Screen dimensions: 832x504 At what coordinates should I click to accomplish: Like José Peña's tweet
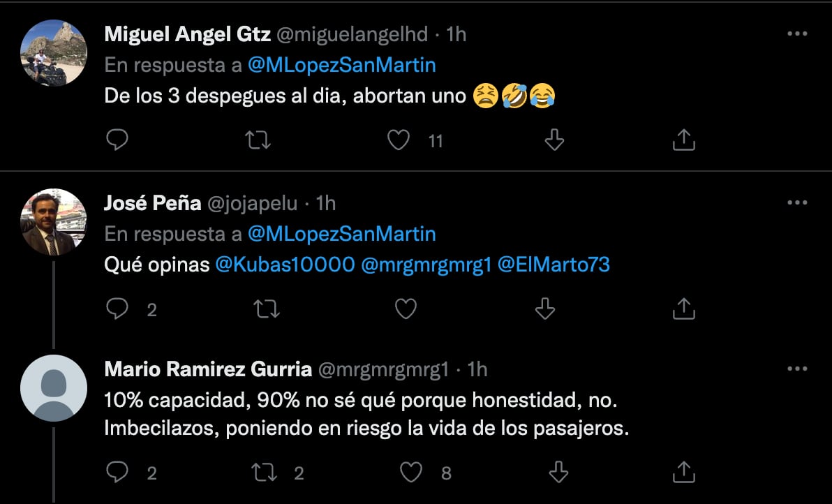pos(406,309)
